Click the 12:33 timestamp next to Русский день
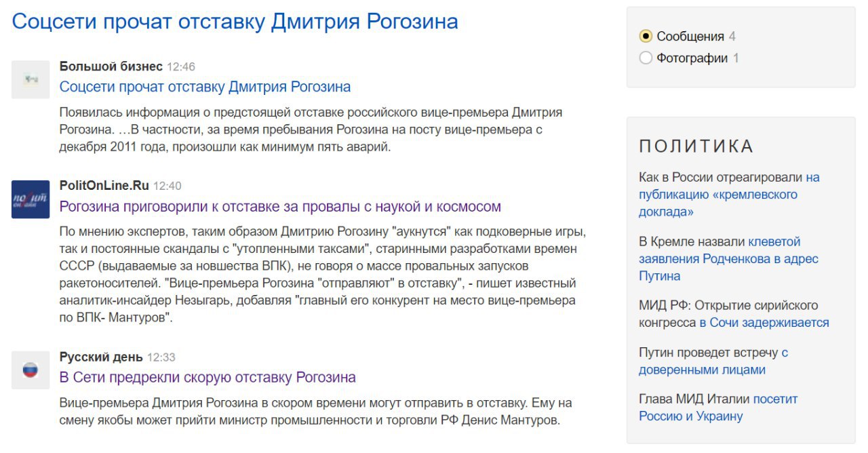 (161, 357)
